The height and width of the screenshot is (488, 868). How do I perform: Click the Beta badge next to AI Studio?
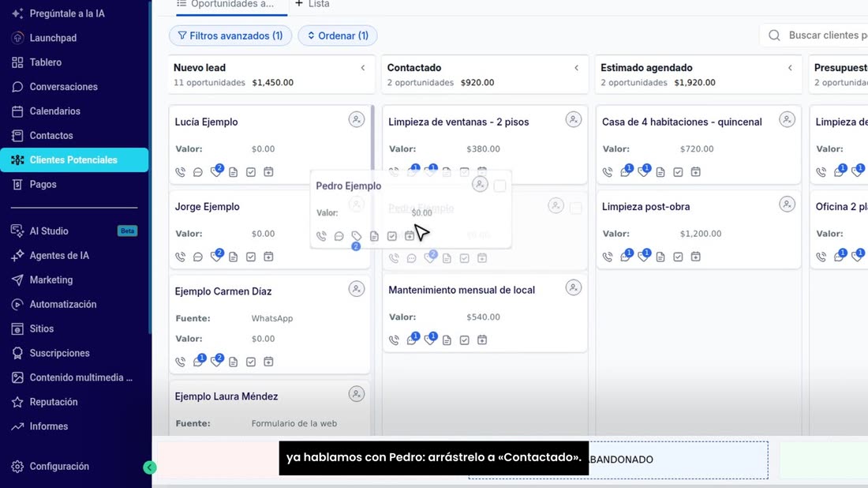(x=127, y=231)
